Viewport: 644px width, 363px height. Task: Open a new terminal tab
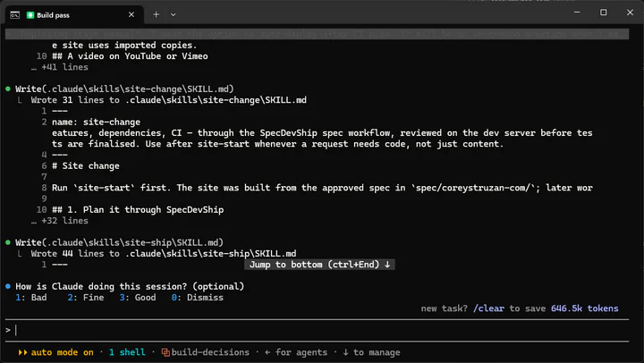click(156, 15)
